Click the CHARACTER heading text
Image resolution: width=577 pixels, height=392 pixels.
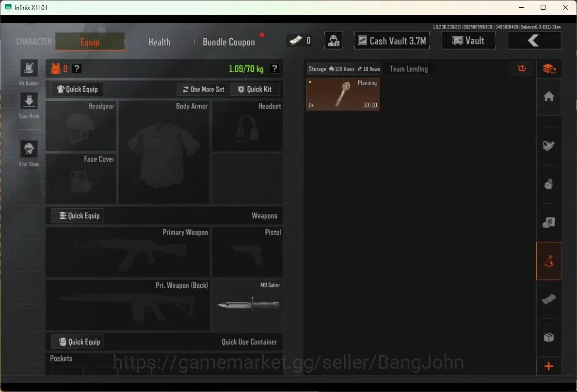pos(34,42)
